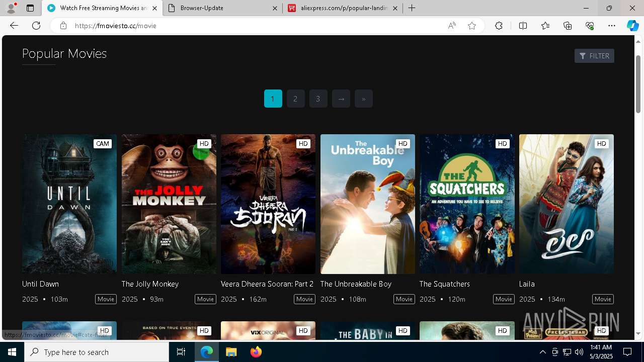View site information lock icon

[x=63, y=26]
